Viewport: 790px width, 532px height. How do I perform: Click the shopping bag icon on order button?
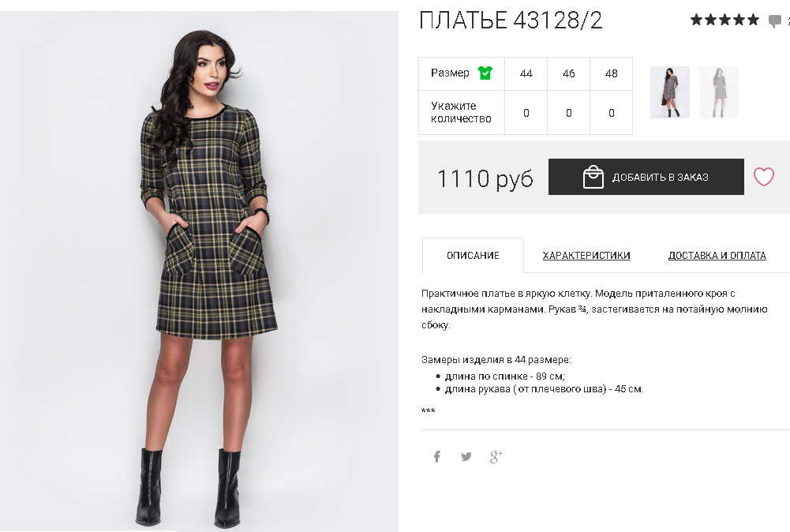pos(593,177)
